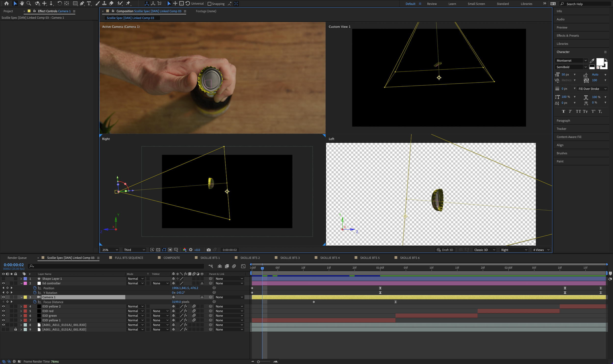Hide the E3D green layer
The height and width of the screenshot is (364, 613).
pos(3,315)
